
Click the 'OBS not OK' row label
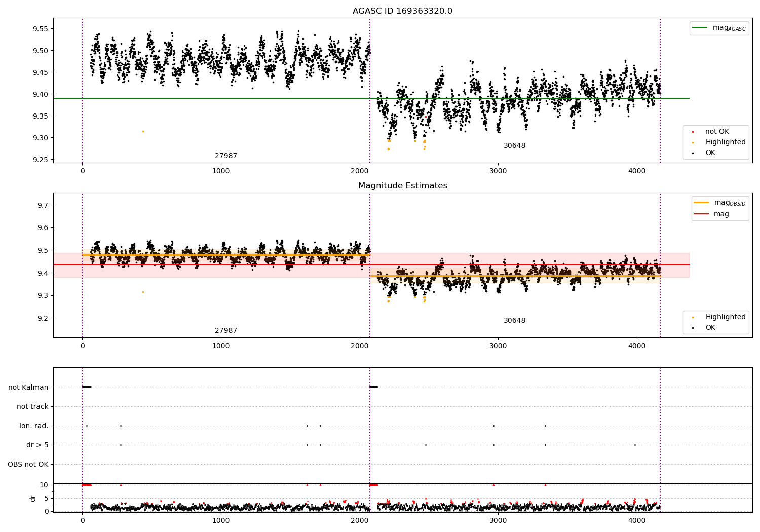(28, 465)
